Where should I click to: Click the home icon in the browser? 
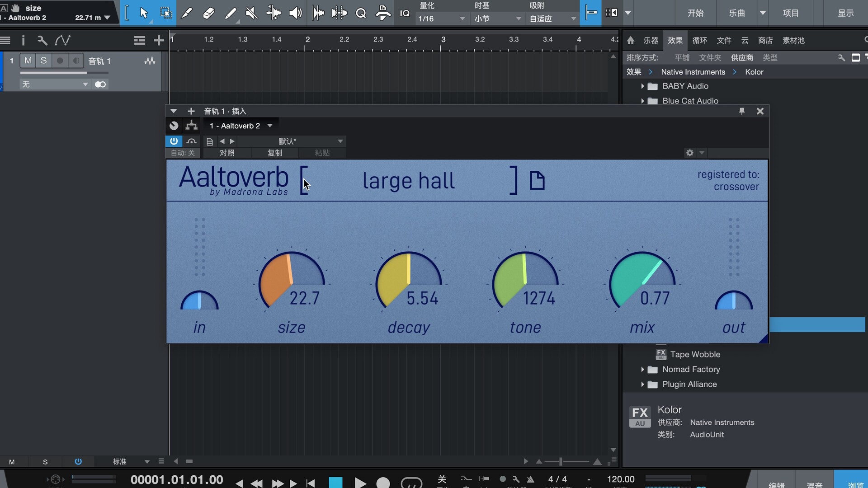[631, 41]
